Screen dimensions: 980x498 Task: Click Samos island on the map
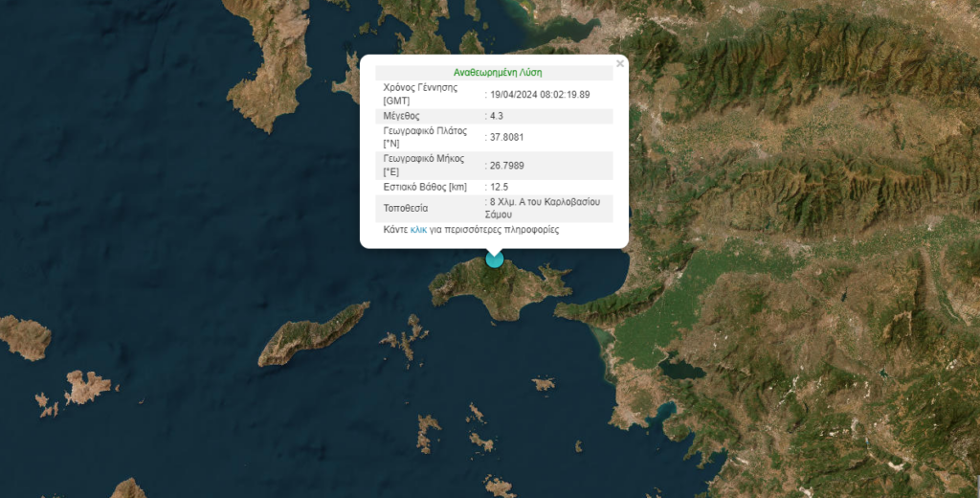[x=498, y=292]
